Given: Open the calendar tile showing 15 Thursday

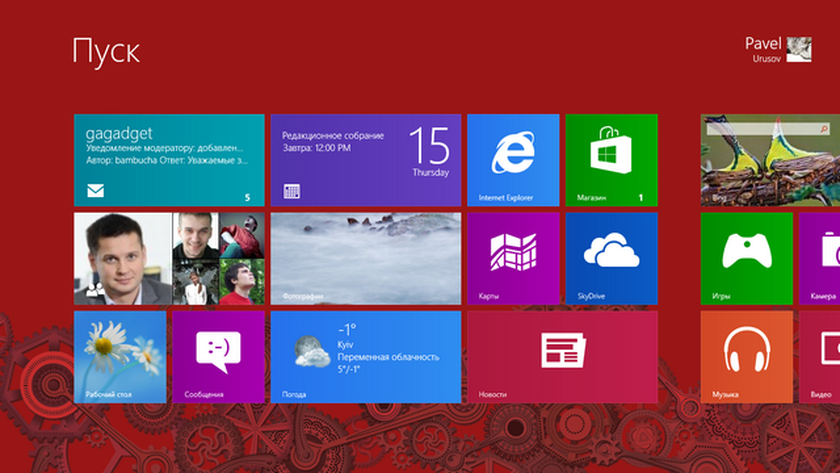Looking at the screenshot, I should pyautogui.click(x=365, y=159).
